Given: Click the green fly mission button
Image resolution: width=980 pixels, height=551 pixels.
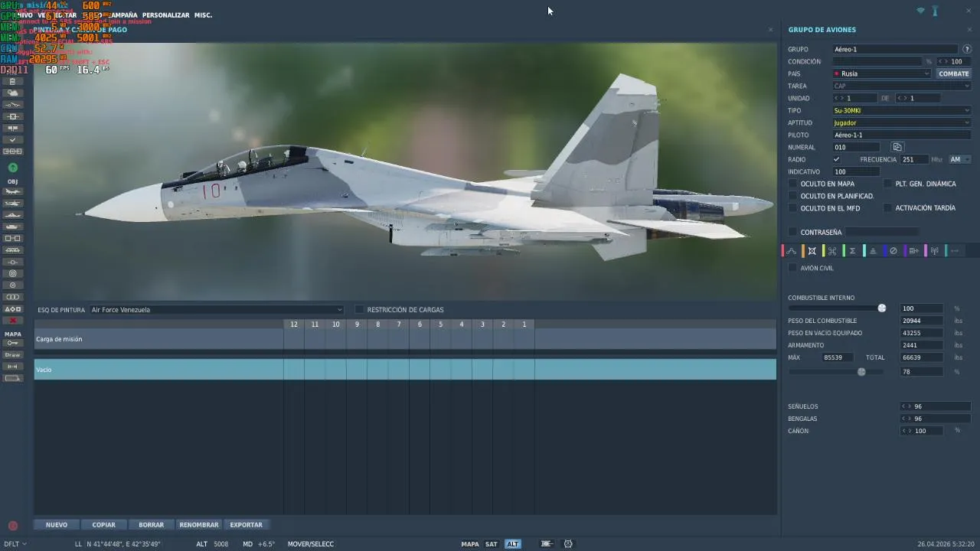Looking at the screenshot, I should tap(12, 168).
